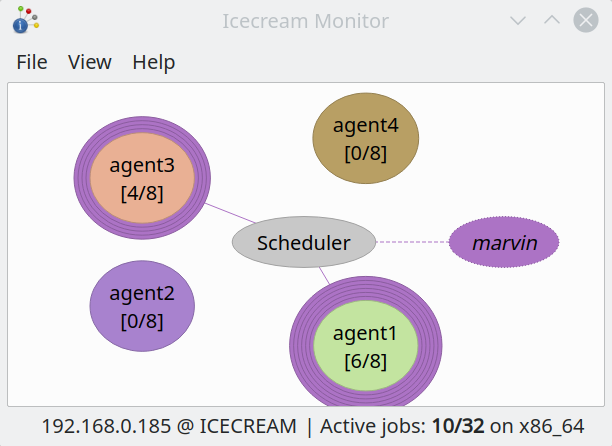Select the agent4 node
This screenshot has width=612, height=446.
coord(365,139)
